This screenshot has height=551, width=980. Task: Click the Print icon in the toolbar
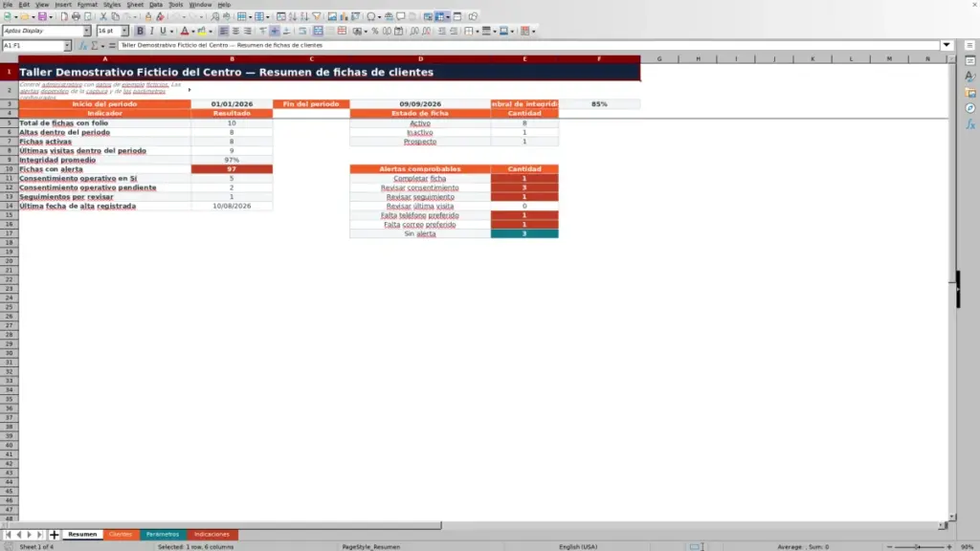76,17
